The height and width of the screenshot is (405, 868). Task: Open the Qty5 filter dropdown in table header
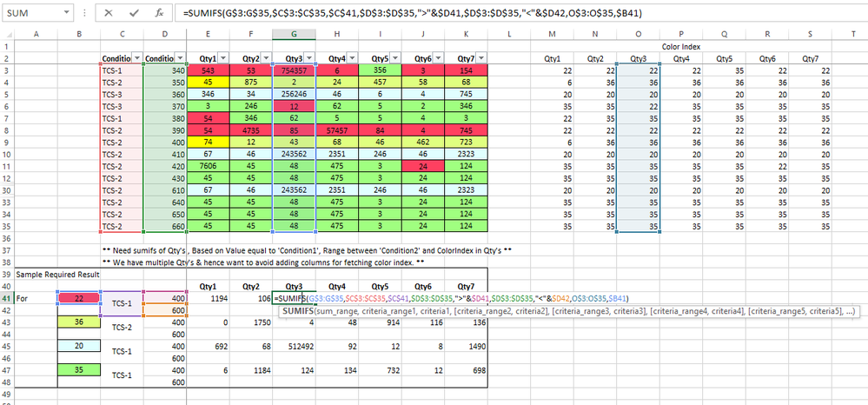[x=394, y=58]
